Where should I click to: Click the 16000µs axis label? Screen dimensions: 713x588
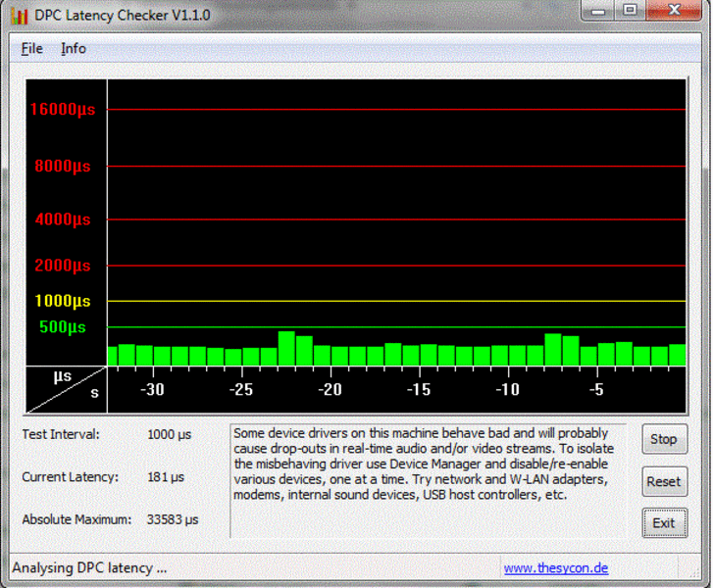63,110
